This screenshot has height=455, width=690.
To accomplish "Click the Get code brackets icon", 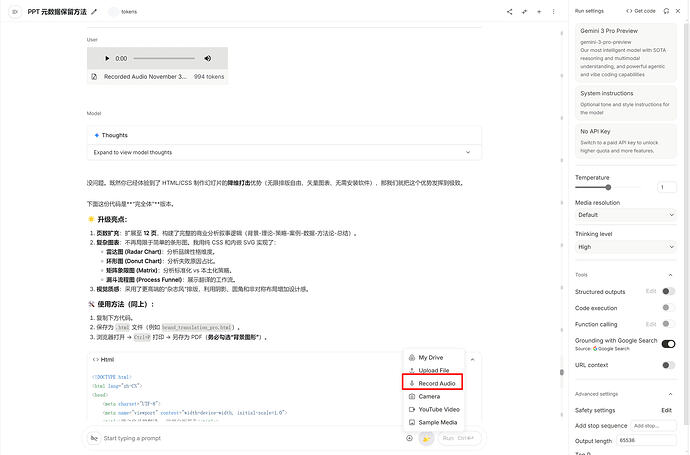I will (x=629, y=11).
